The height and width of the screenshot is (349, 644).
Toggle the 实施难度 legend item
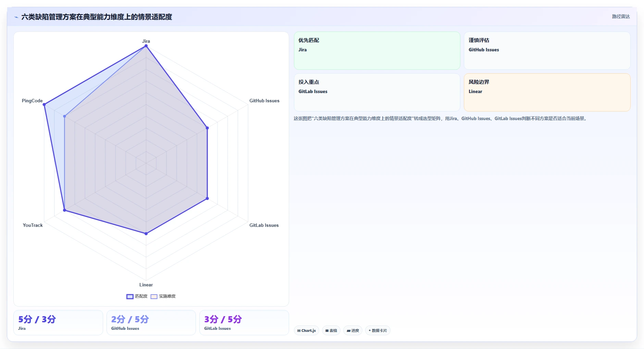(x=163, y=296)
